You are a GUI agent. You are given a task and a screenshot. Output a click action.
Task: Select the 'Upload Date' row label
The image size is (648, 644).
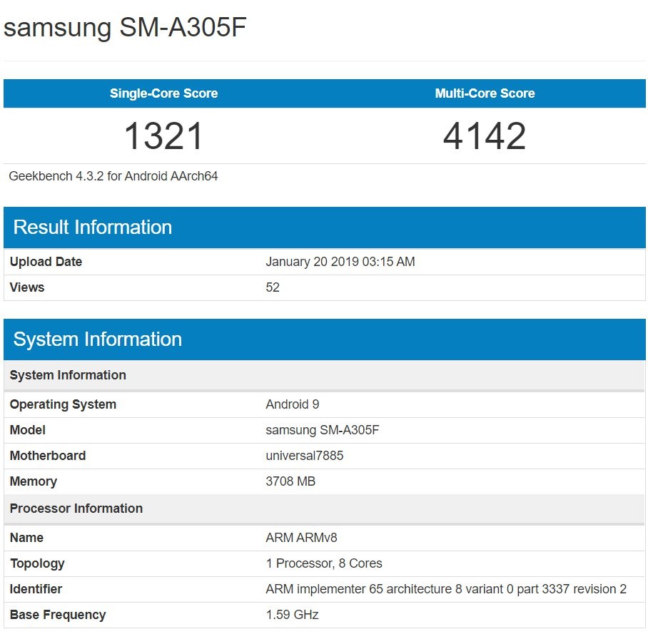[x=46, y=262]
